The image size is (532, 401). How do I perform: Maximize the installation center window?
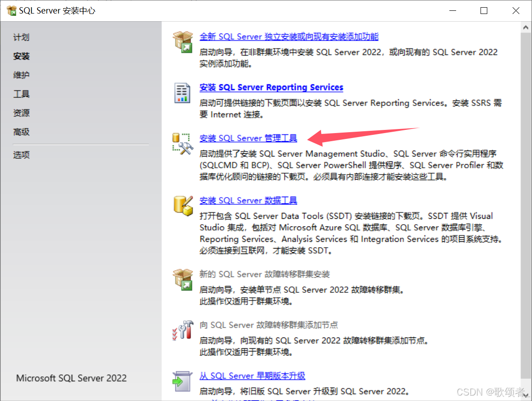[484, 10]
